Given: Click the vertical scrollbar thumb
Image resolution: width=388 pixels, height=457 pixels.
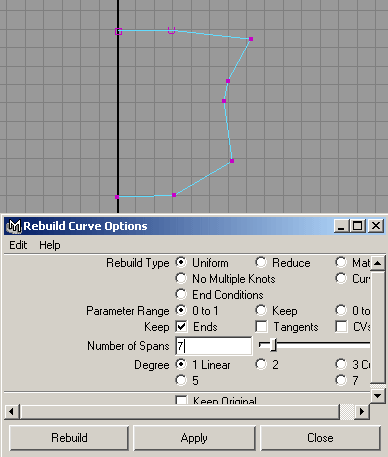Looking at the screenshot, I should [x=377, y=327].
